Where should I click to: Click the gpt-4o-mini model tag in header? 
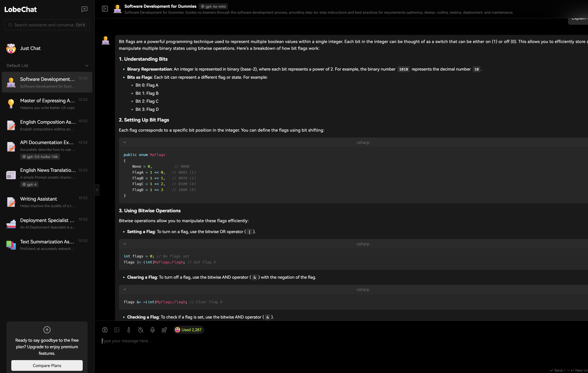tap(213, 6)
